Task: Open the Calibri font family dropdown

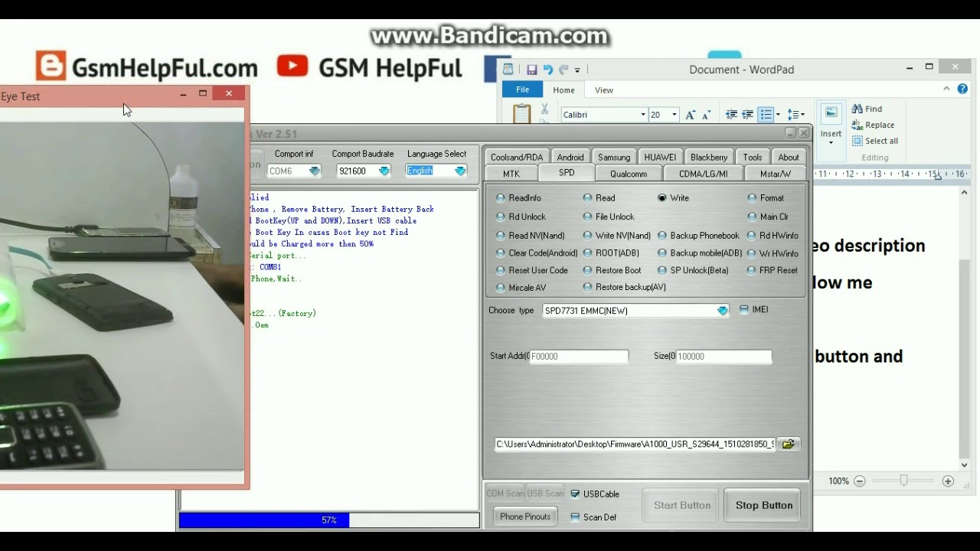Action: coord(643,115)
